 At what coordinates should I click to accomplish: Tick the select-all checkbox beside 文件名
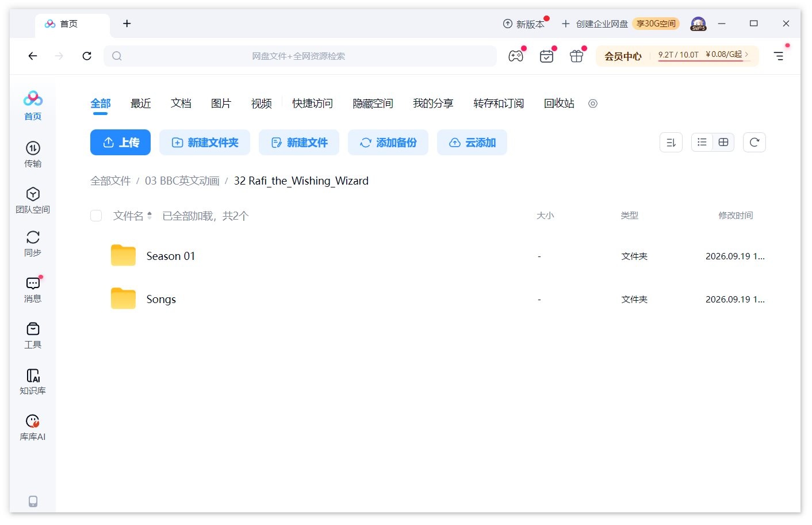pos(96,216)
